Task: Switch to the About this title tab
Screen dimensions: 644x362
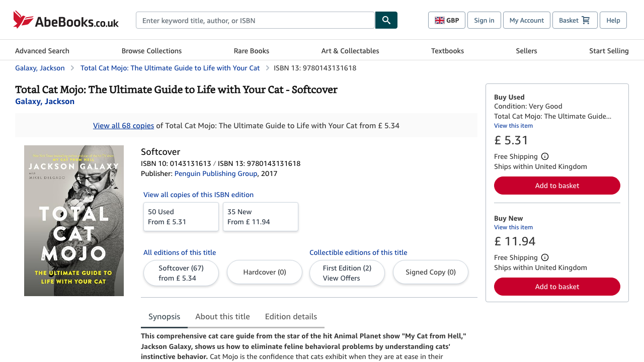Action: coord(222,316)
